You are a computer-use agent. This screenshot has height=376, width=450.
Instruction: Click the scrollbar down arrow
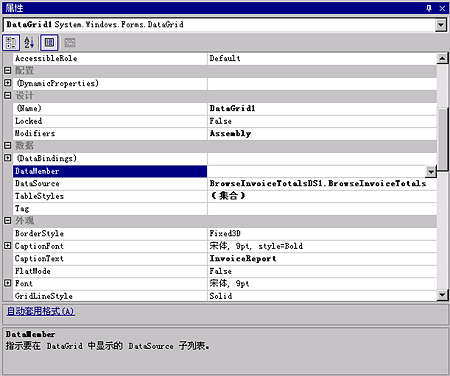pos(442,295)
